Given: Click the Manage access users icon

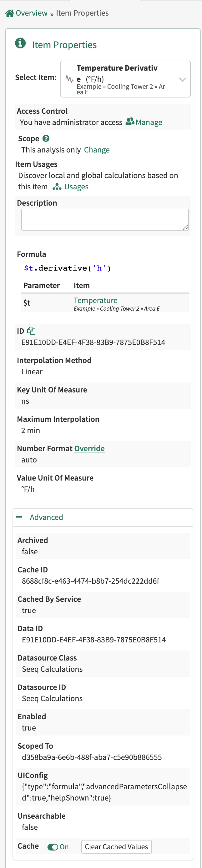Looking at the screenshot, I should tap(130, 122).
